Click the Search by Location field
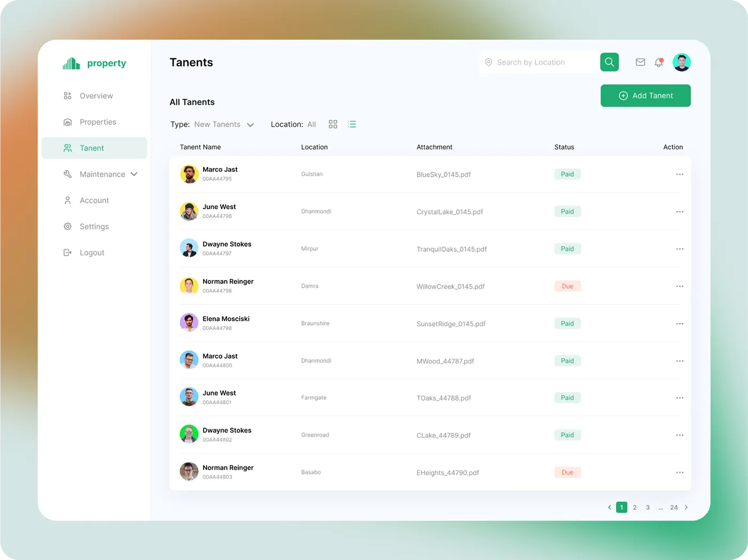 (x=540, y=62)
